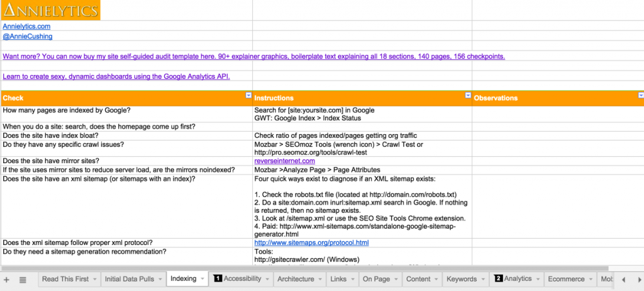Image resolution: width=644 pixels, height=291 pixels.
Task: Open the reverseinternet.com link
Action: coord(285,161)
